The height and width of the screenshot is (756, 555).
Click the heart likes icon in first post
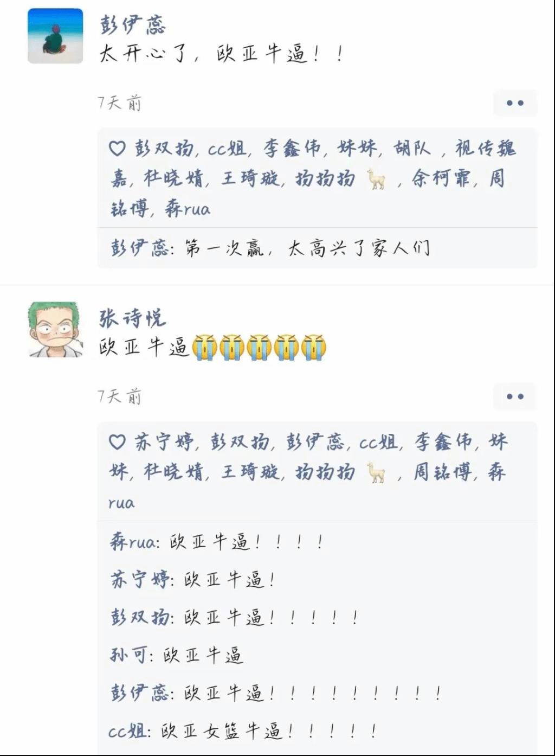[x=117, y=149]
